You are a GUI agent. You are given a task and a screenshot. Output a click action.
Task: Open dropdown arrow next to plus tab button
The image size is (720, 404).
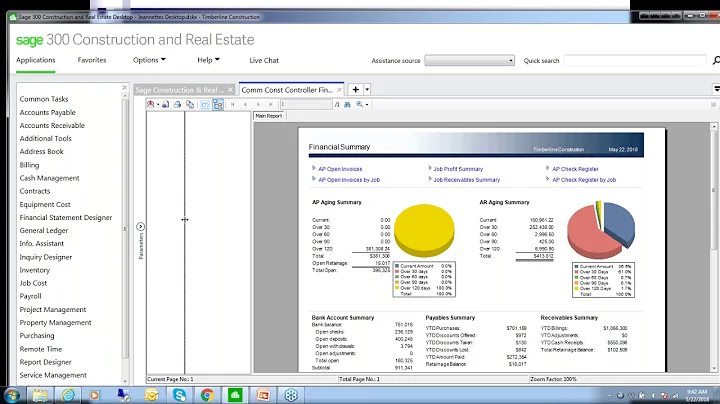click(x=367, y=90)
